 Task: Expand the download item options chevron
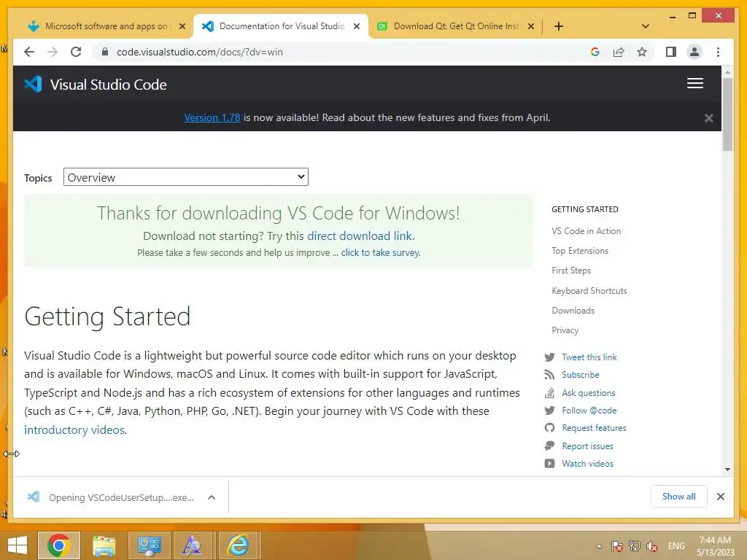(212, 497)
